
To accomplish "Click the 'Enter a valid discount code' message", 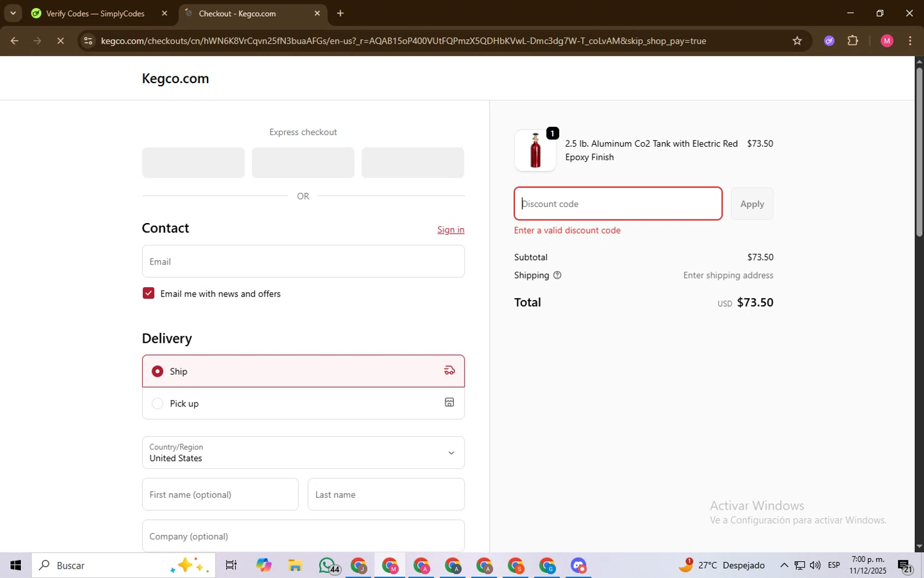I will tap(567, 230).
